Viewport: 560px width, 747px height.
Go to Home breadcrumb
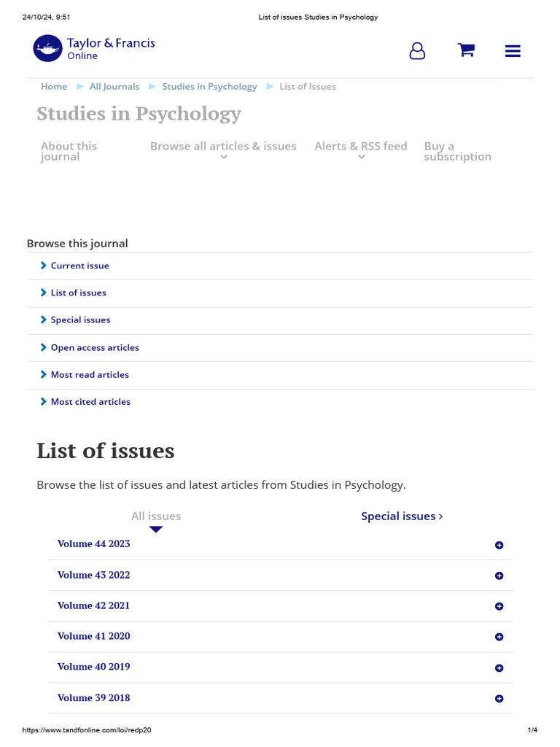54,86
